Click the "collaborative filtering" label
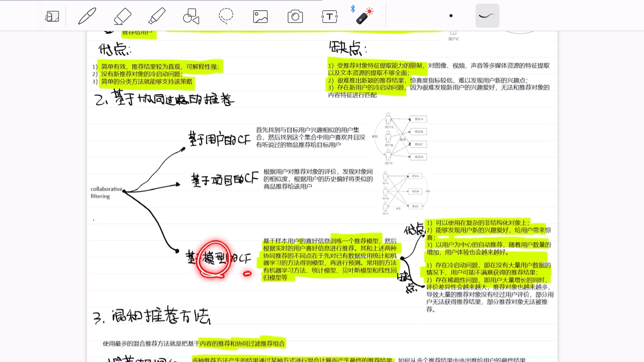Image resolution: width=644 pixels, height=362 pixels. click(x=106, y=193)
